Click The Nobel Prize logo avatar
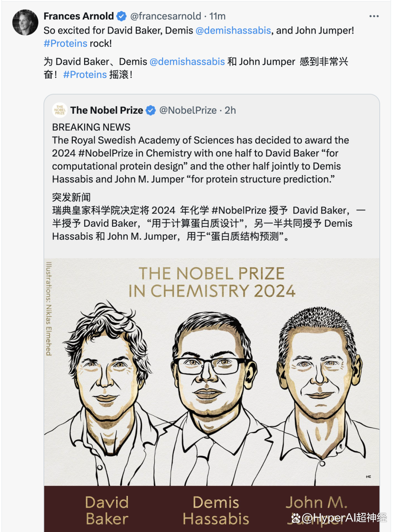395x532 pixels. (x=60, y=110)
